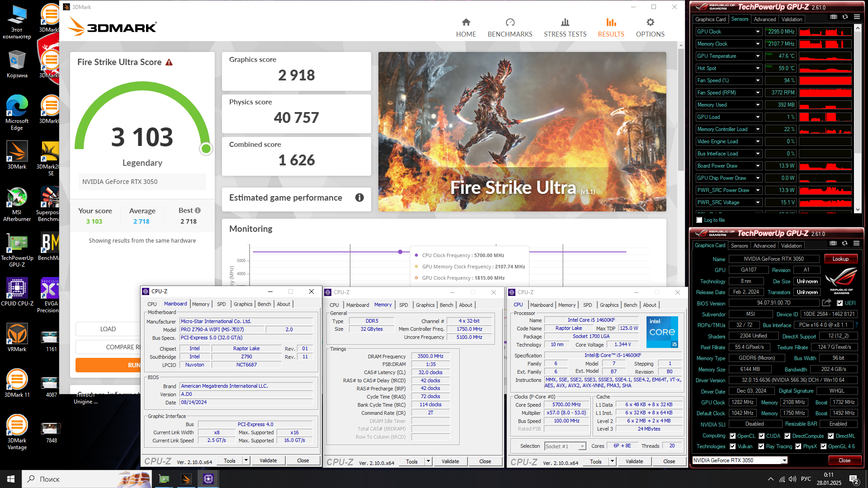Expand GPU Clock sensor dropdown in GPU-Z
The width and height of the screenshot is (868, 488).
(x=758, y=32)
